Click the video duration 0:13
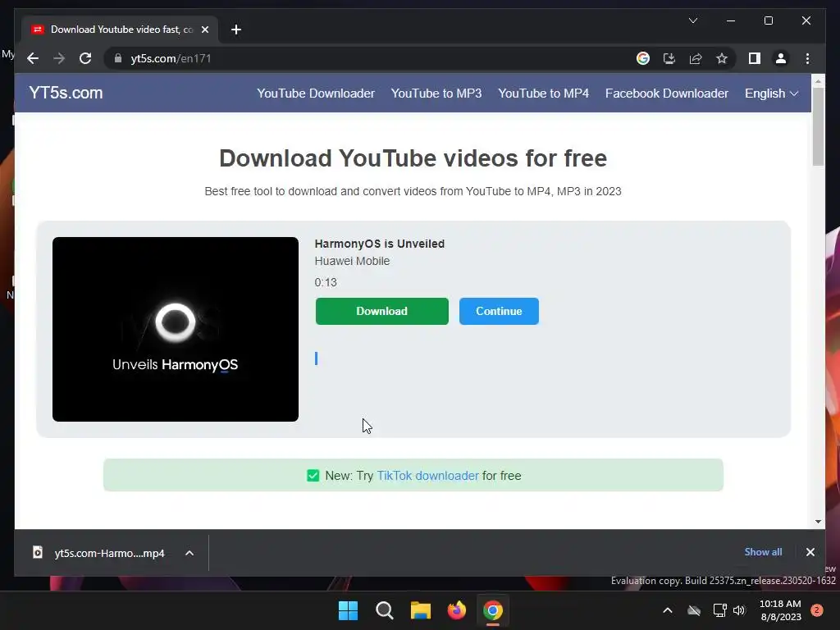Screen dimensions: 840x630 click(x=326, y=282)
